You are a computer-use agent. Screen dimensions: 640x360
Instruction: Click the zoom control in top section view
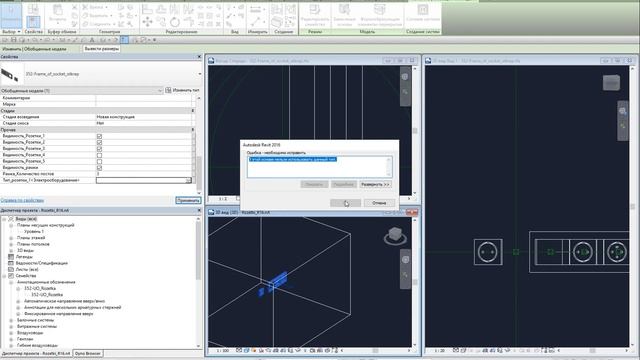click(405, 92)
